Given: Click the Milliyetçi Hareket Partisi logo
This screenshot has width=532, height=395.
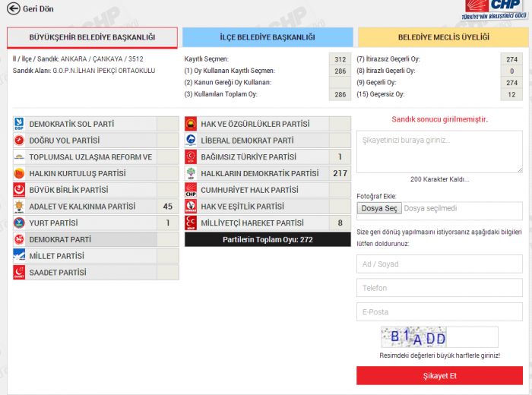Looking at the screenshot, I should click(191, 223).
